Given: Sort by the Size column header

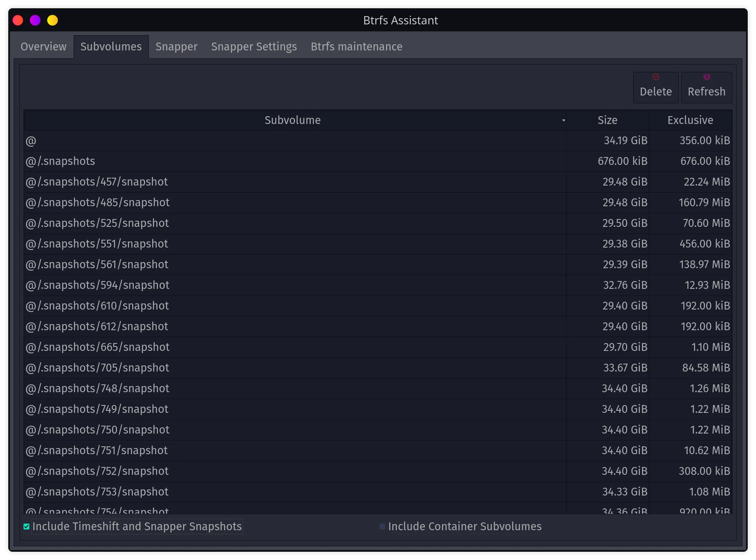Looking at the screenshot, I should (607, 120).
